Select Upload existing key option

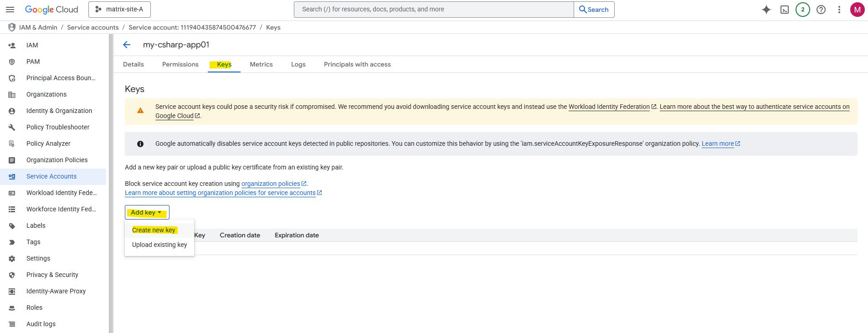pyautogui.click(x=159, y=245)
